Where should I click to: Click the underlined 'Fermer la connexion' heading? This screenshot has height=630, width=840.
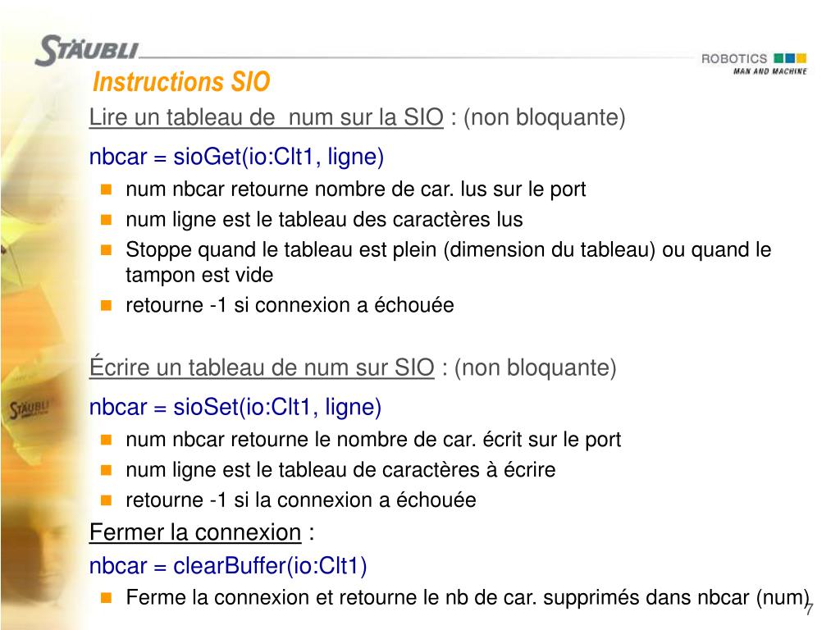pyautogui.click(x=195, y=532)
